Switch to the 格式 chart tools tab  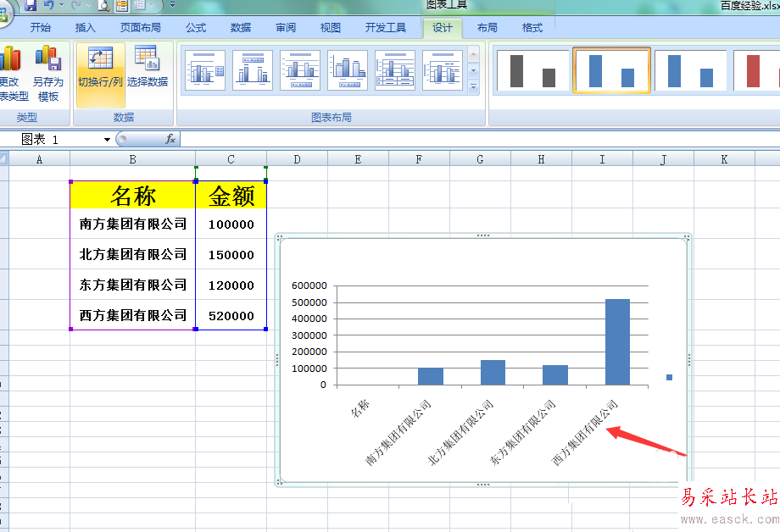pos(532,28)
